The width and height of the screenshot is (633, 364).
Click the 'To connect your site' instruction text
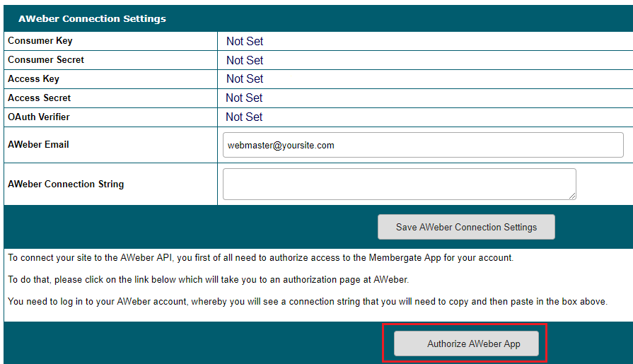pos(260,258)
